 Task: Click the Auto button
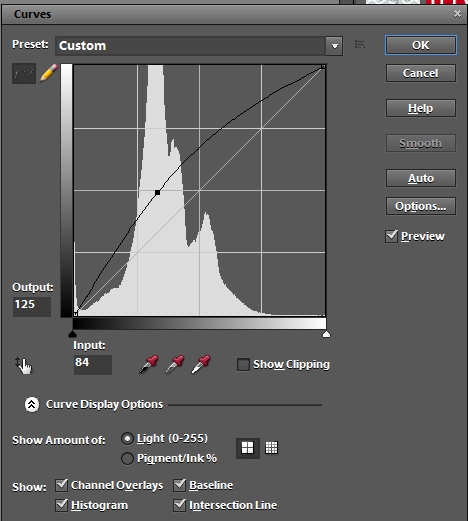[421, 178]
